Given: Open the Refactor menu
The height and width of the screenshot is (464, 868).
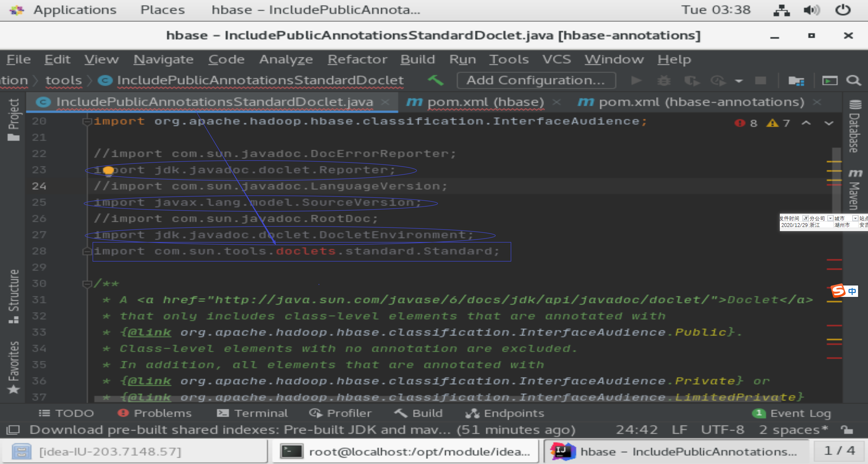Looking at the screenshot, I should [357, 59].
